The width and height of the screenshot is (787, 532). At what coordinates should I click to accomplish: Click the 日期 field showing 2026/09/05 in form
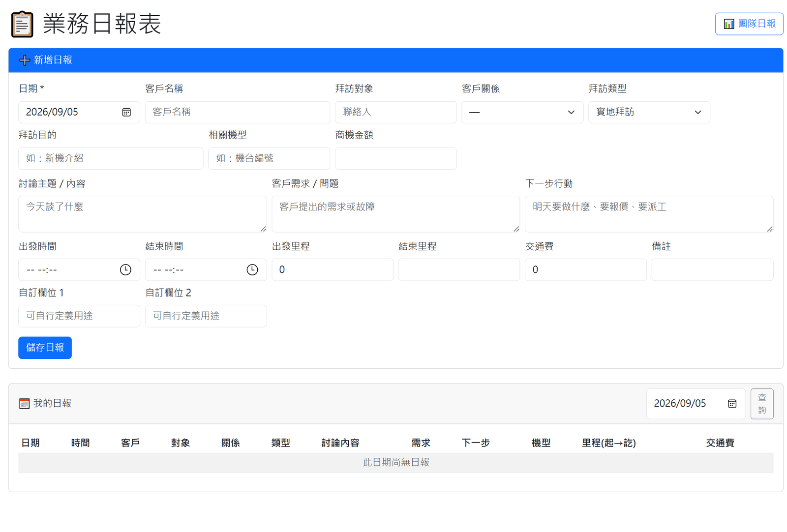coord(79,113)
